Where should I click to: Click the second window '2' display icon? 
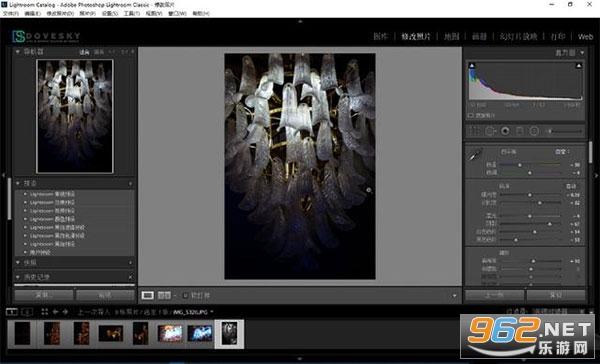[x=27, y=312]
